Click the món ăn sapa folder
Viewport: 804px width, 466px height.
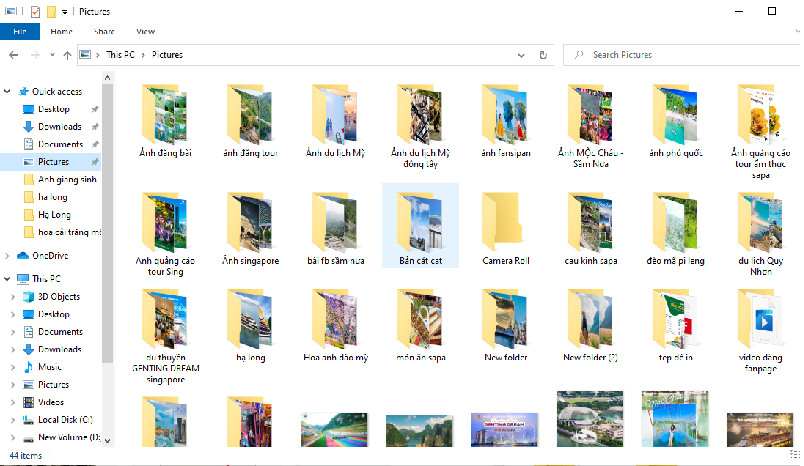coord(420,326)
